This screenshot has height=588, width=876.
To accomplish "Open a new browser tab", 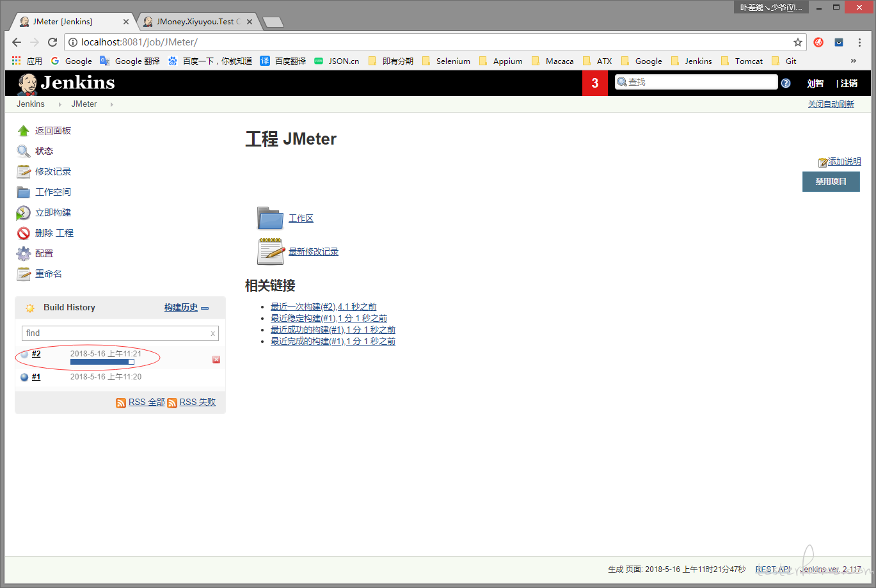I will 273,22.
